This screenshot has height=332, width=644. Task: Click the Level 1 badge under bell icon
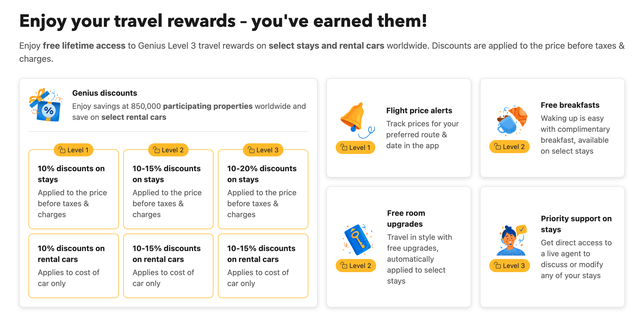tap(355, 147)
